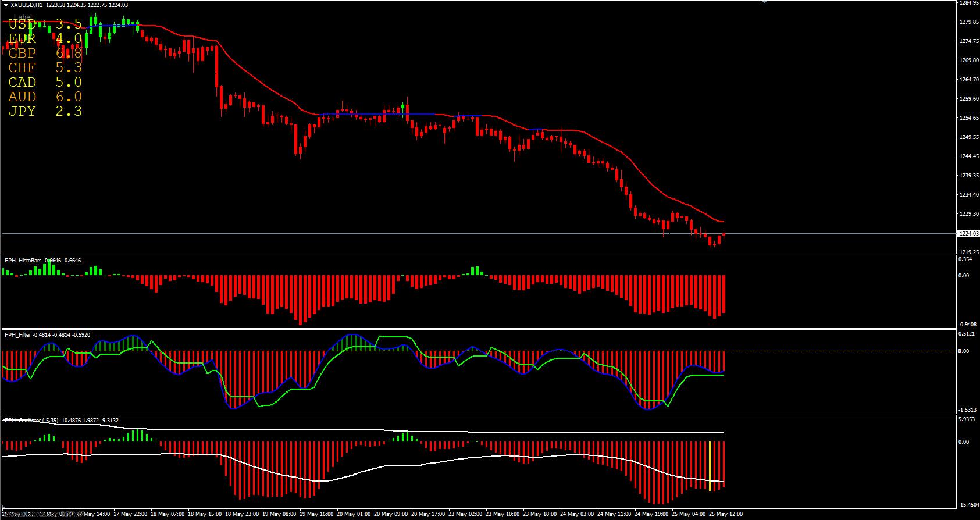Image resolution: width=980 pixels, height=520 pixels.
Task: Click the '17 May 14:00' time label
Action: [94, 514]
